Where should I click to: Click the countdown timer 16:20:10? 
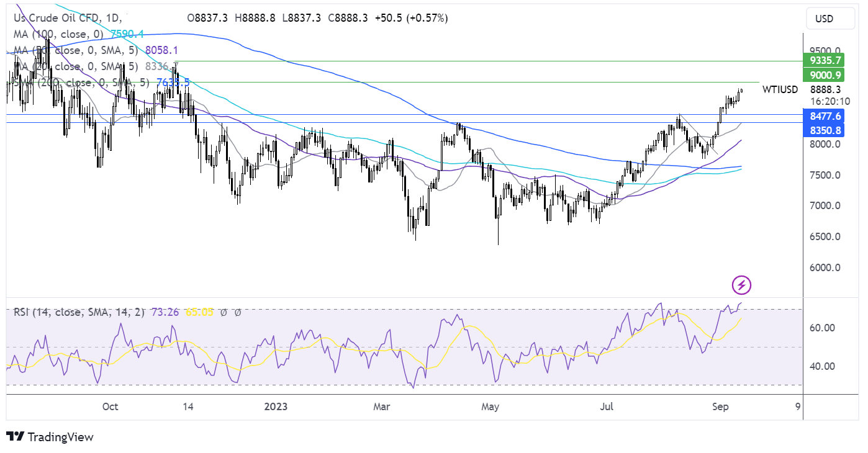point(830,101)
